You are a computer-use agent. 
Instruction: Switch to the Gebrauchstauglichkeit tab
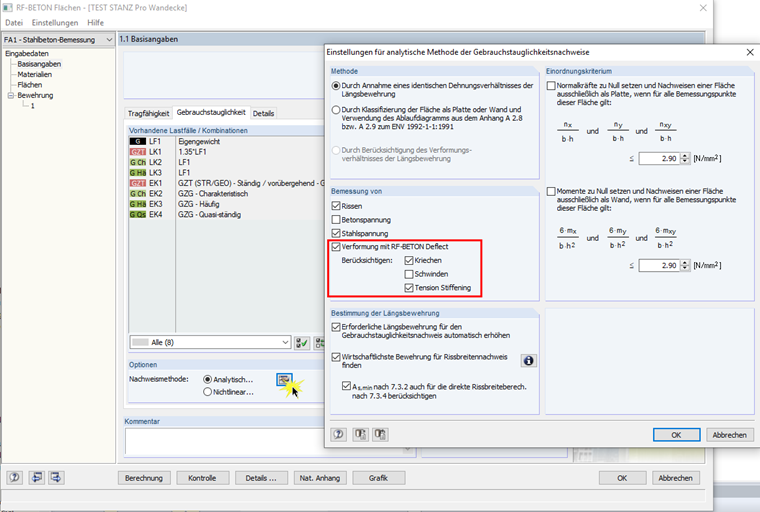pyautogui.click(x=211, y=112)
